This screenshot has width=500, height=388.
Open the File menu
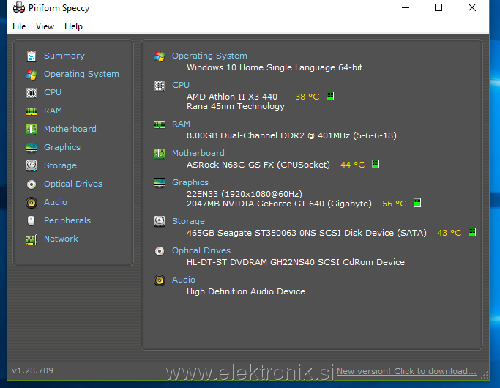pyautogui.click(x=19, y=26)
